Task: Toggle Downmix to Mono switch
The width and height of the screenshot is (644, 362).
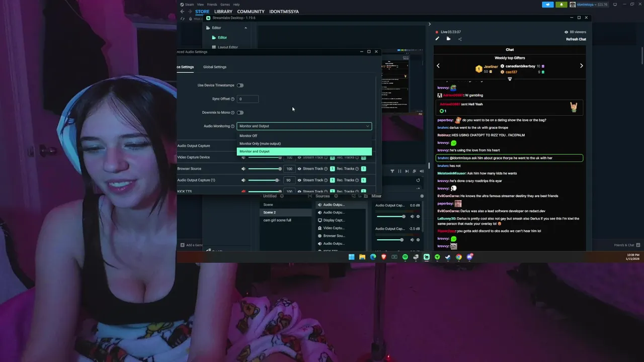Action: pos(240,113)
